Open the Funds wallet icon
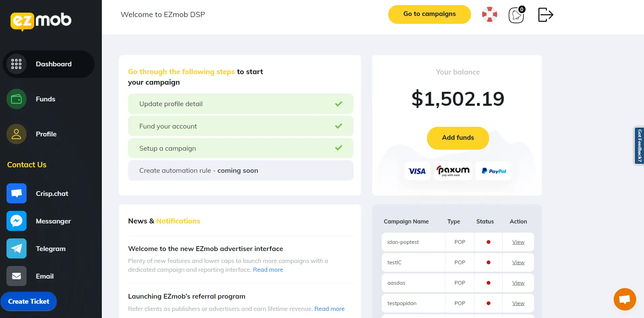The image size is (644, 318). coord(16,99)
